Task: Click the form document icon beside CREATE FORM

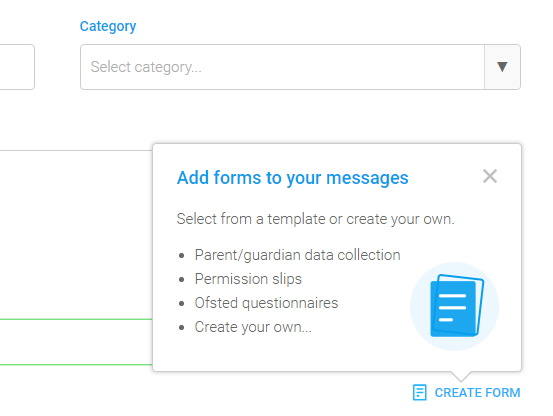Action: [x=420, y=393]
